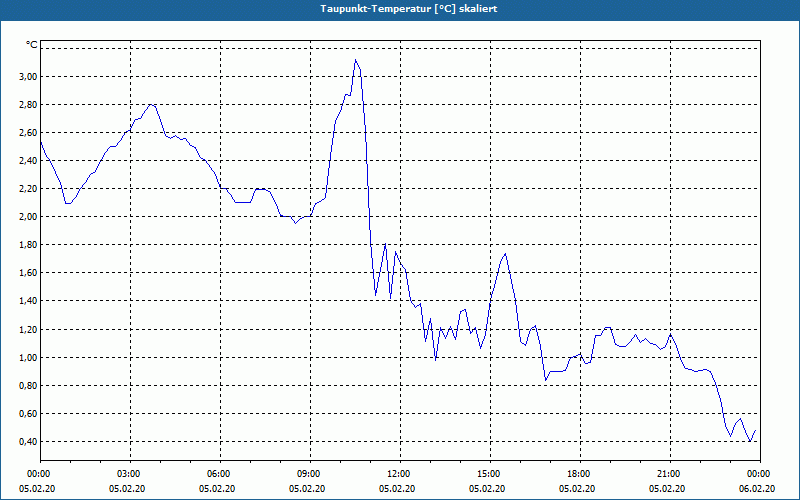Click the 1,40 y-axis label

(x=28, y=301)
